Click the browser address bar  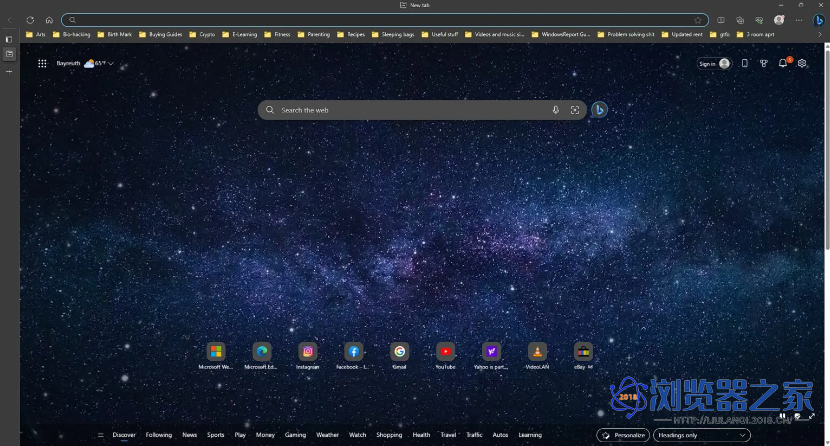[385, 20]
